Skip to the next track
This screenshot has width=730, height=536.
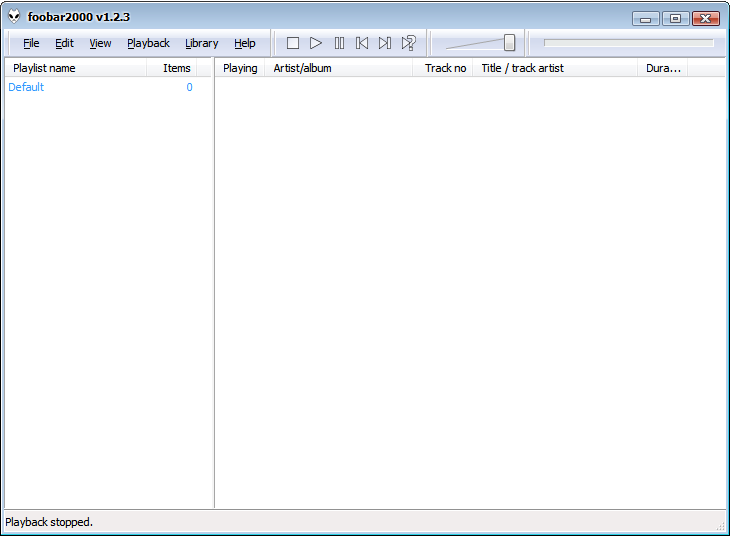click(x=385, y=43)
